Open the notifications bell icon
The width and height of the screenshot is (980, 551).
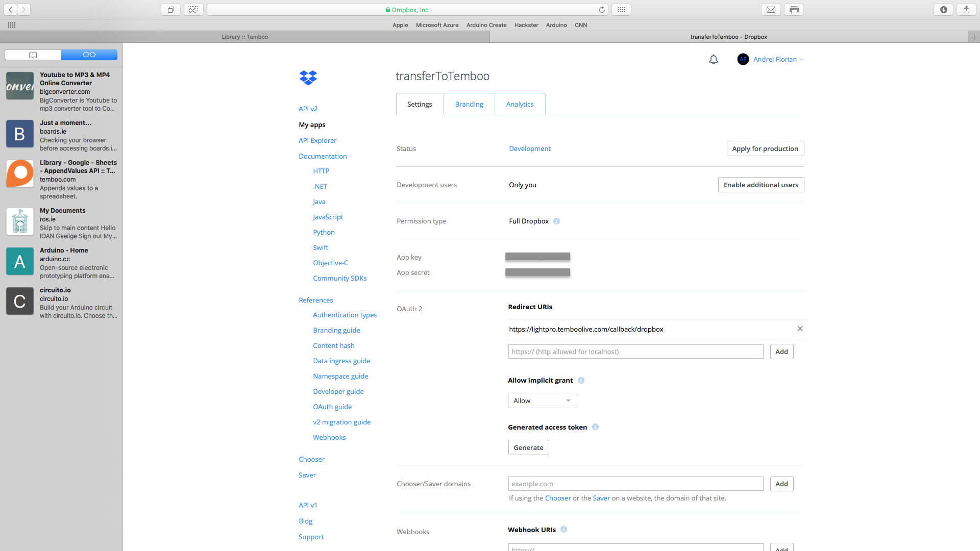point(713,59)
